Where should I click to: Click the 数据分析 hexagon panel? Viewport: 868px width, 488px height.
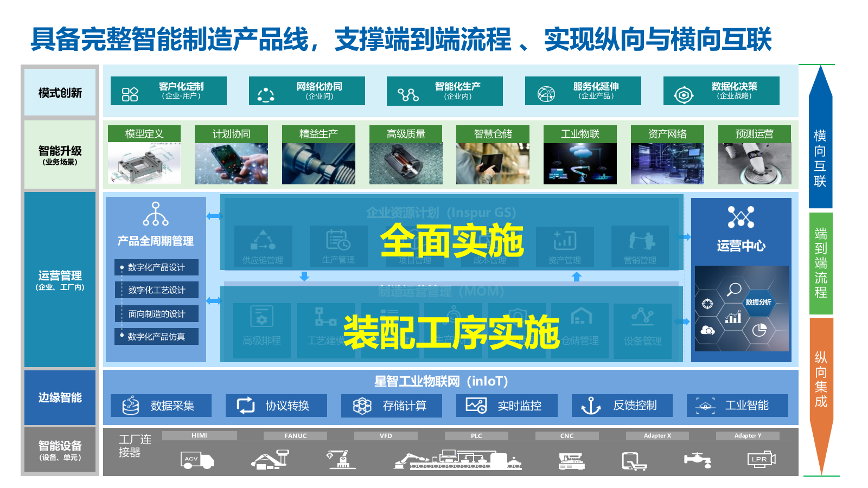pyautogui.click(x=759, y=301)
